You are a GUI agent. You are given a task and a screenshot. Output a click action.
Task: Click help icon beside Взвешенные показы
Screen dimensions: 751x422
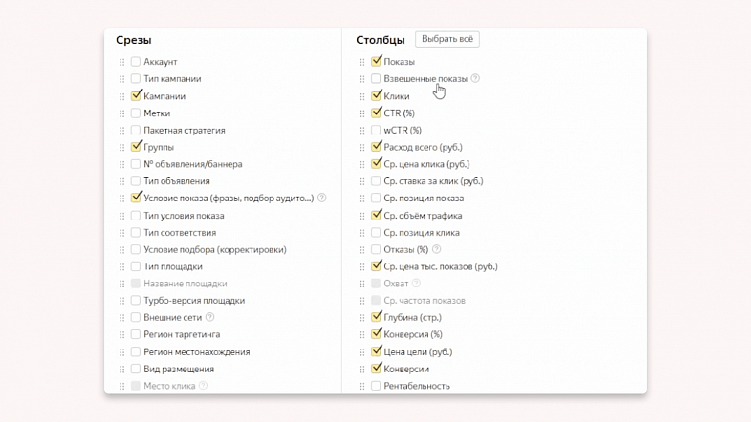(x=476, y=78)
